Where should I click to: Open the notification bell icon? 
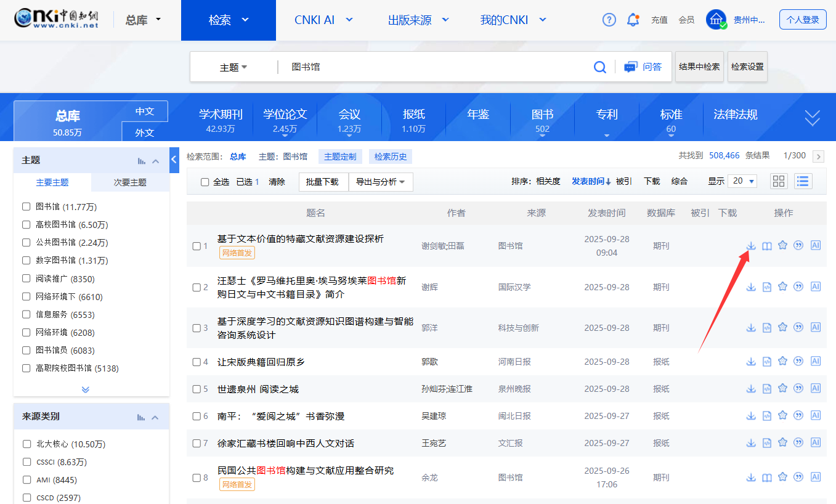click(x=633, y=20)
